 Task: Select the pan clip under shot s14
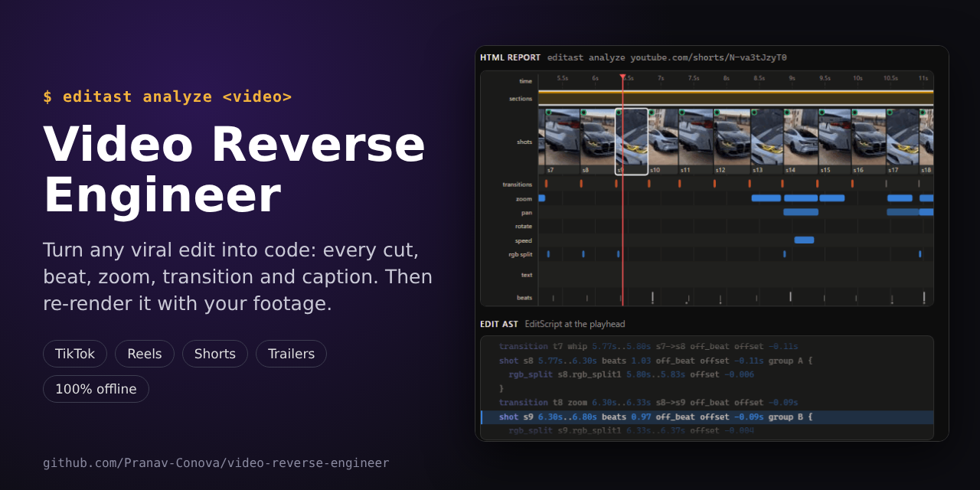[801, 212]
